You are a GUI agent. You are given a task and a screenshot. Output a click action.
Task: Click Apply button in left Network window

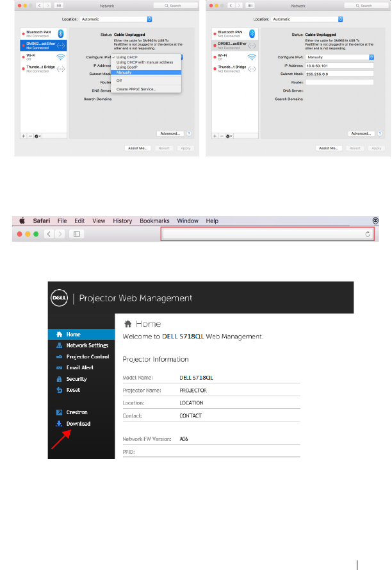[186, 148]
